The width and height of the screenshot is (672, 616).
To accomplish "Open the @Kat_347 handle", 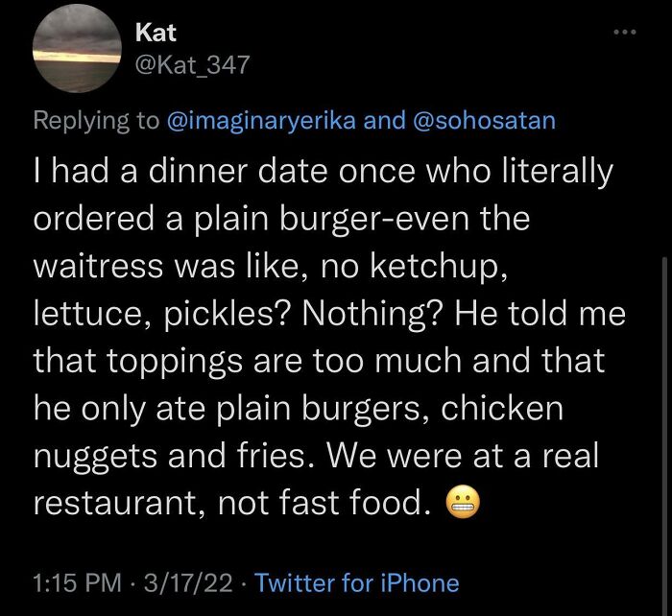I will pos(192,64).
